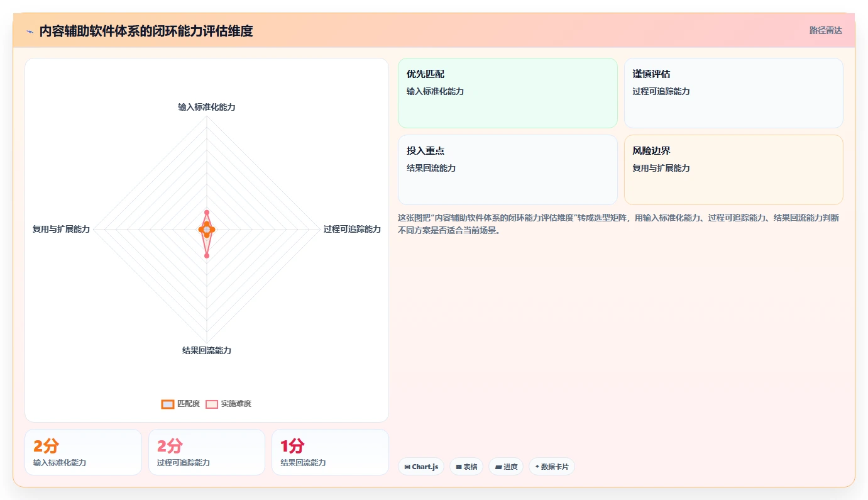868x500 pixels.
Task: Click the radar axis label 复用与扩展能力
Action: [61, 229]
